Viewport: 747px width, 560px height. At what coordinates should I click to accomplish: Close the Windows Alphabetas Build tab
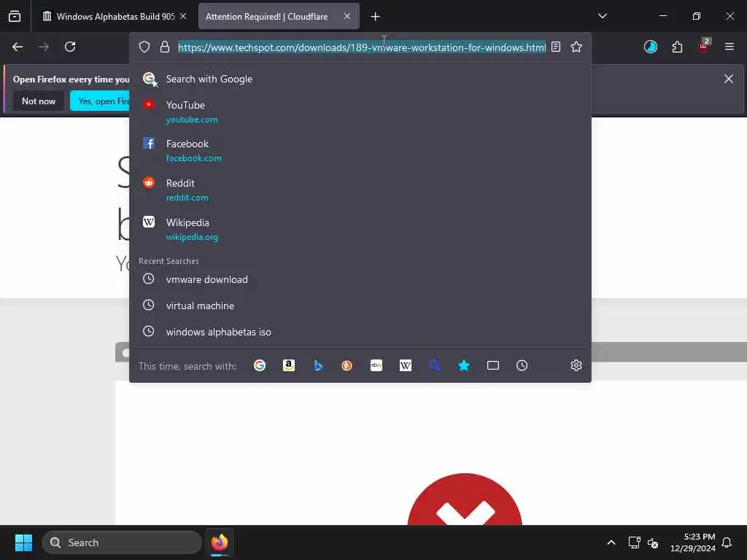coord(183,16)
